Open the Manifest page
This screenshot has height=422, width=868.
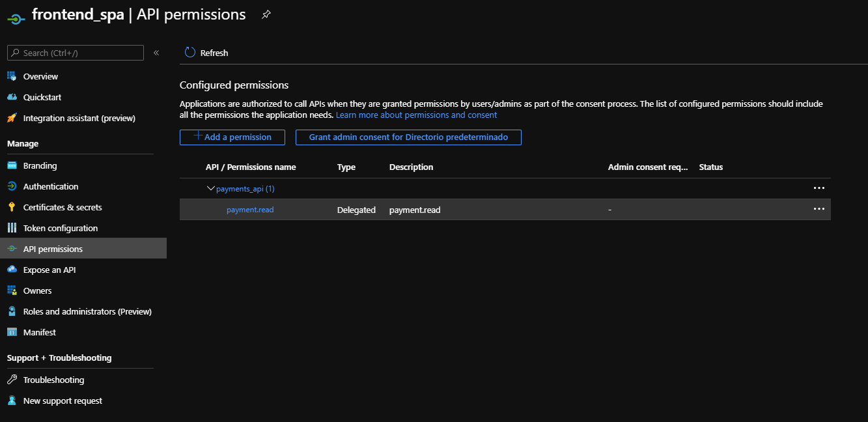[x=40, y=332]
